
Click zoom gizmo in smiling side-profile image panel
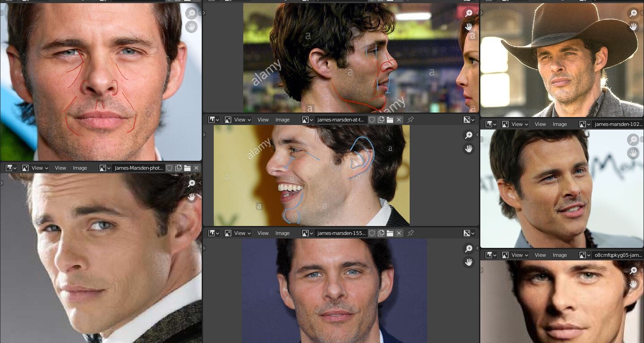click(468, 135)
